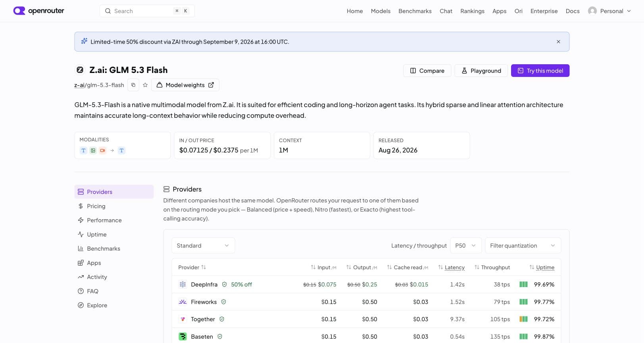Click the Personal account avatar
Screen dimensions: 644x343
tap(592, 11)
